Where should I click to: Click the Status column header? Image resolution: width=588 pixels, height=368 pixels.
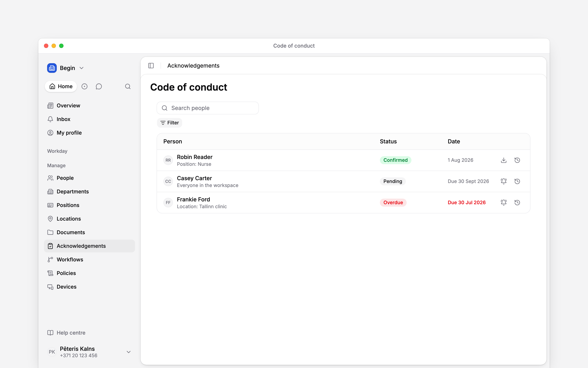coord(388,141)
